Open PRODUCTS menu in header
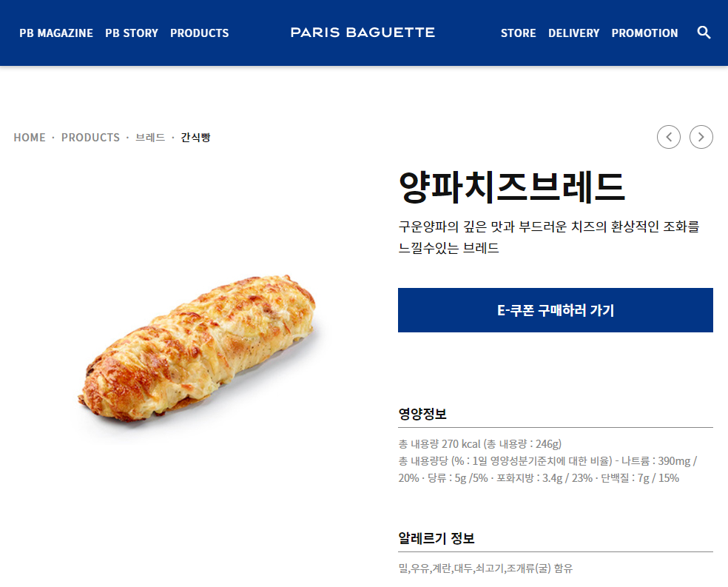Viewport: 728px width, 587px height. (x=199, y=33)
